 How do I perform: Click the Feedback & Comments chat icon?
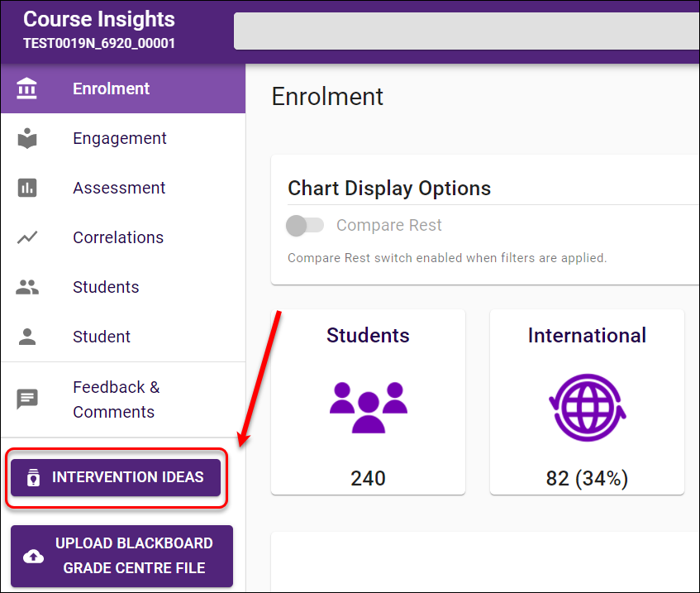coord(27,399)
